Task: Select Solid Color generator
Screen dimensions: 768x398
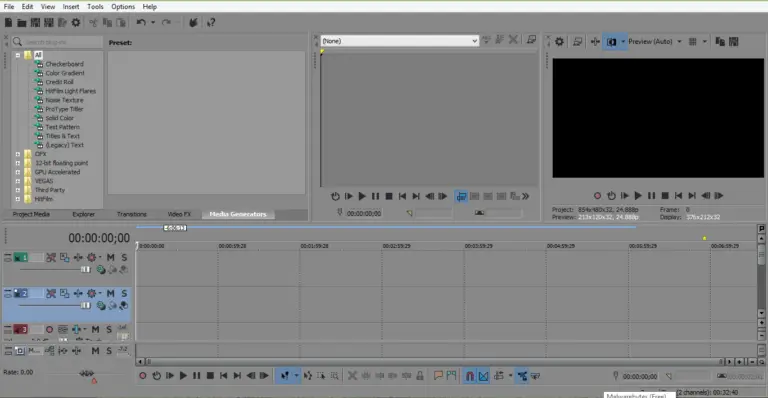Action: [x=59, y=118]
